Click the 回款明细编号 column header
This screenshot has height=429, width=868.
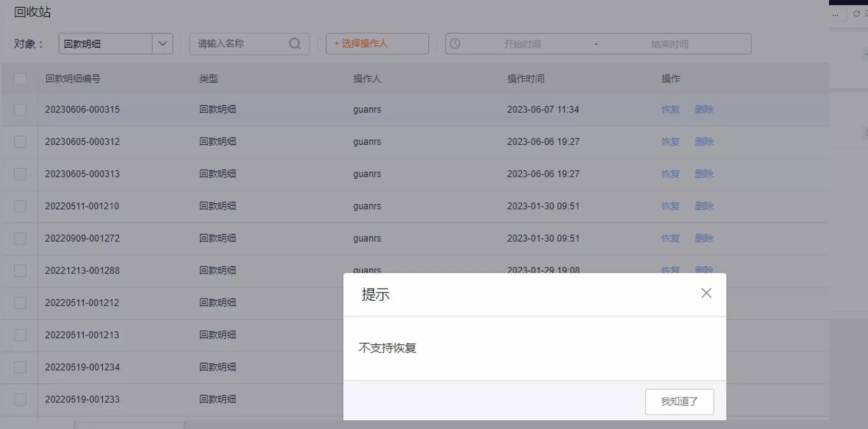[73, 79]
